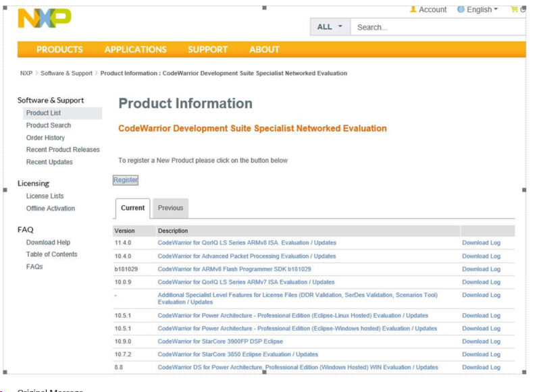Click the globe language icon
Screen dimensions: 539x392
[461, 9]
